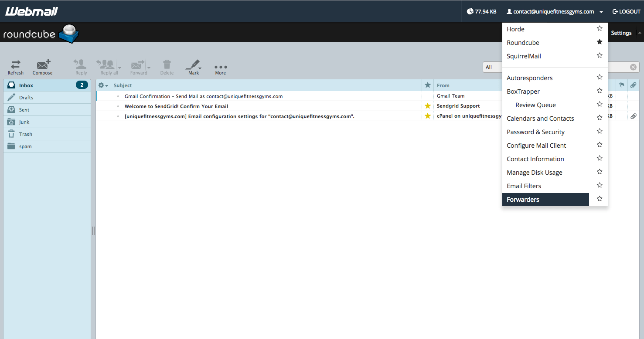Click the LOGOUT button
Viewport: 644px width, 339px height.
pos(626,12)
